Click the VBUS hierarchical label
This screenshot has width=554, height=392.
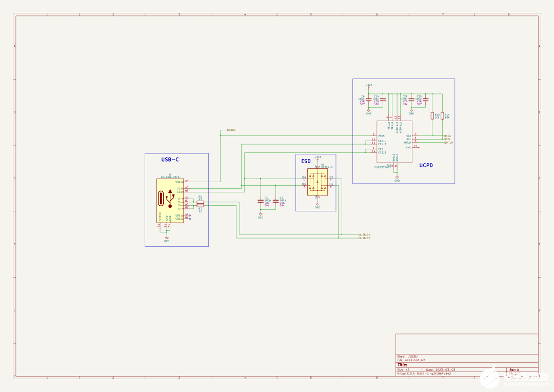click(x=231, y=130)
